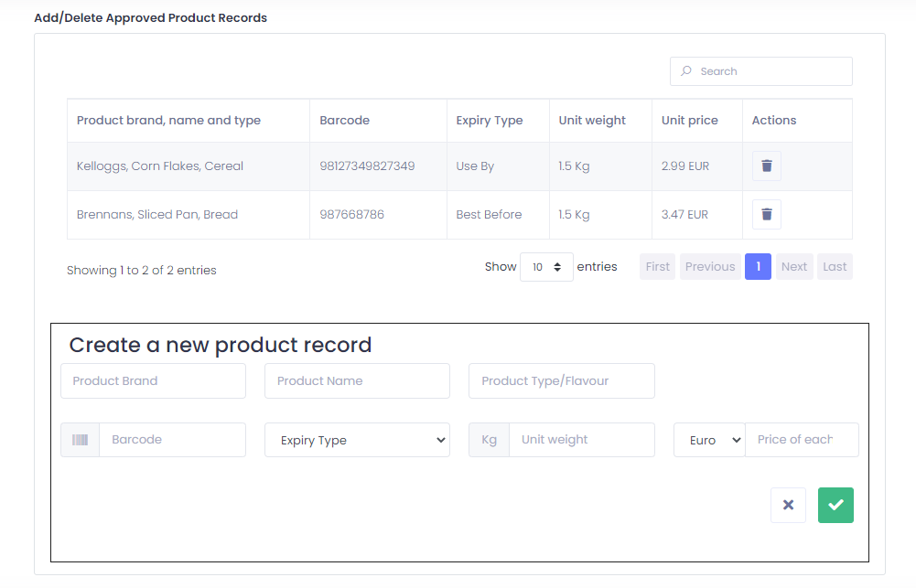Sort by Expiry Type column header
The image size is (916, 588).
point(498,121)
